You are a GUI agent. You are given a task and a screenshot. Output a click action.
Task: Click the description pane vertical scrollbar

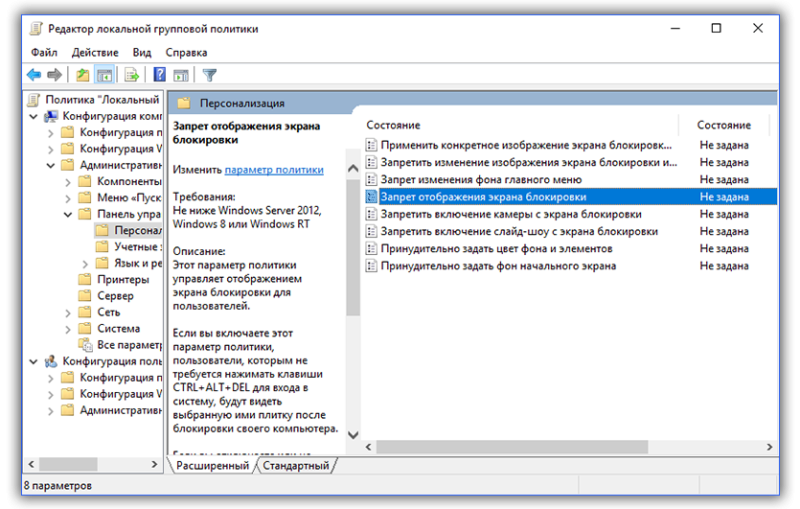351,300
